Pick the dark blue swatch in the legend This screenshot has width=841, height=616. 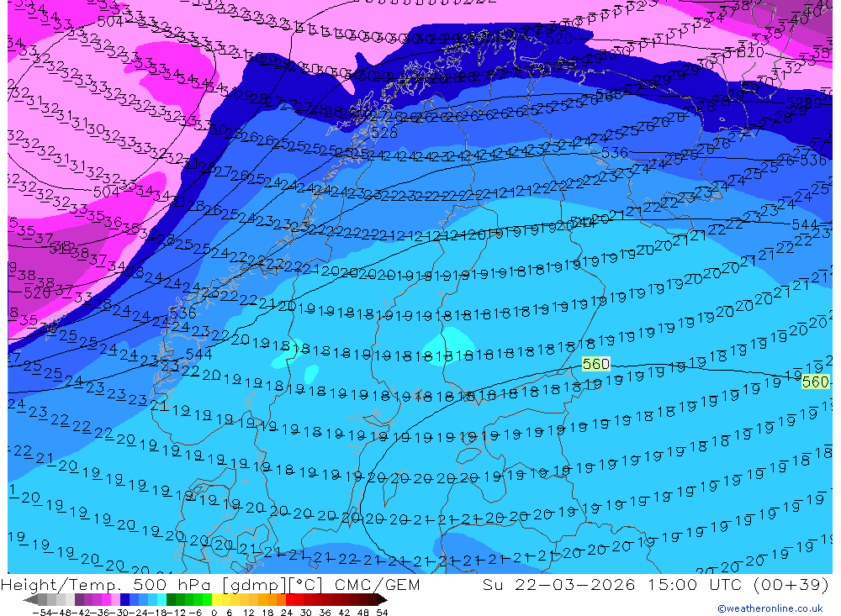click(x=124, y=599)
